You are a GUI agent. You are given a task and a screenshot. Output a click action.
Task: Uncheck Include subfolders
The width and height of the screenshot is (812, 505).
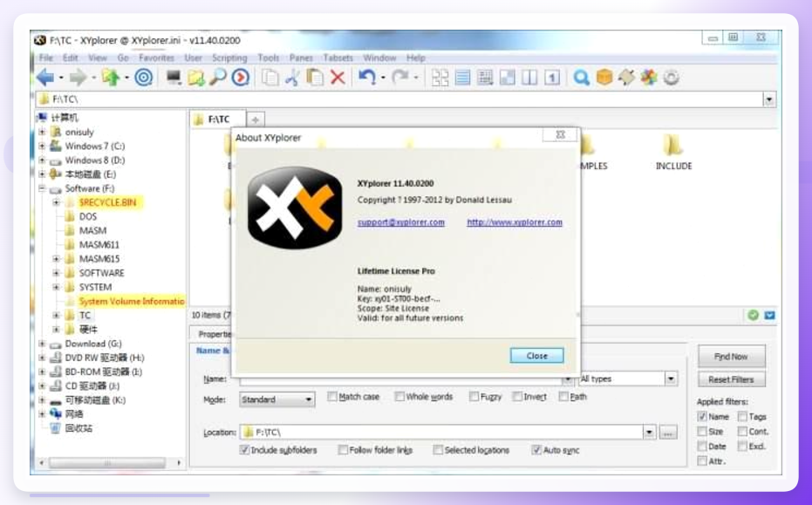click(244, 450)
